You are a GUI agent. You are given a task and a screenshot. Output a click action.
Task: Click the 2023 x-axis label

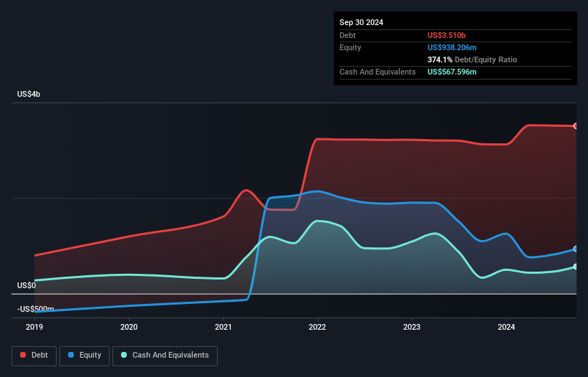click(412, 327)
